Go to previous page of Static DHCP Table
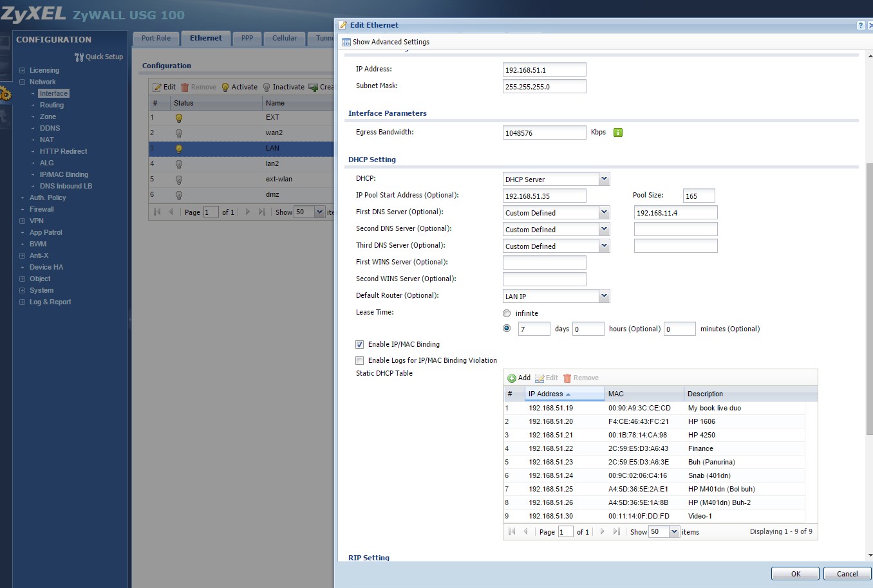873x588 pixels. pos(526,531)
